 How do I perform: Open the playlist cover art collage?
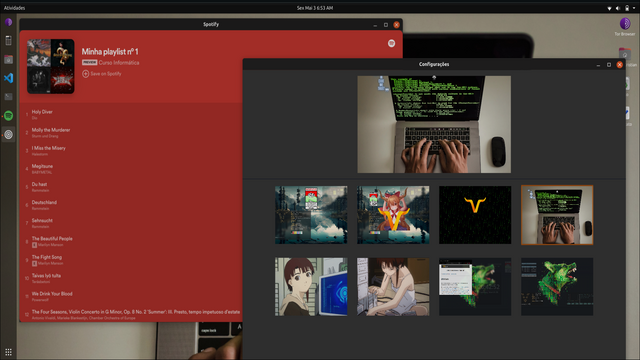tap(51, 66)
